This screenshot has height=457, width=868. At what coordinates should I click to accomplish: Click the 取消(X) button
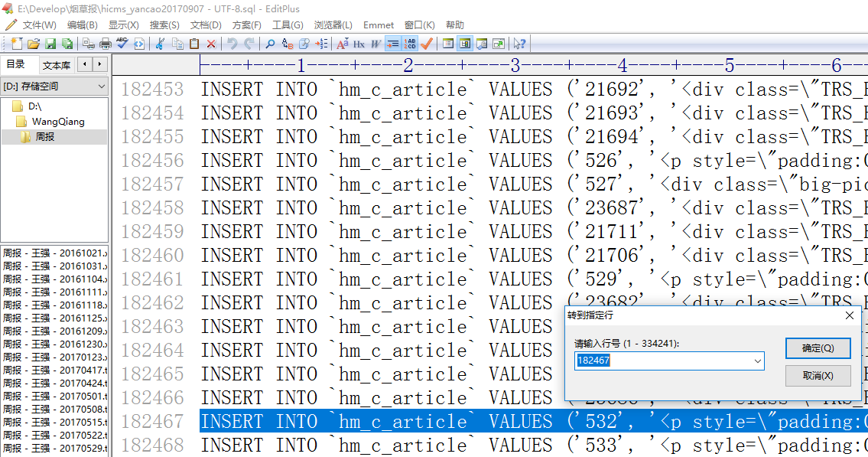(x=818, y=376)
